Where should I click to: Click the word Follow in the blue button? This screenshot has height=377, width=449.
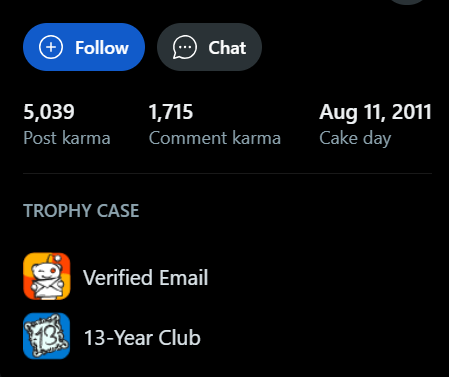tap(102, 48)
